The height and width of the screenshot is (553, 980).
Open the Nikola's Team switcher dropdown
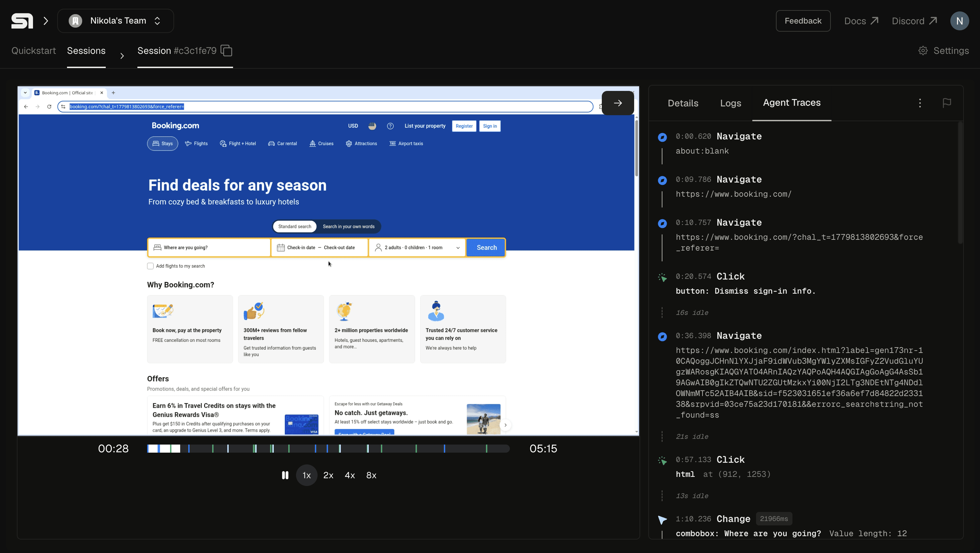pos(116,21)
